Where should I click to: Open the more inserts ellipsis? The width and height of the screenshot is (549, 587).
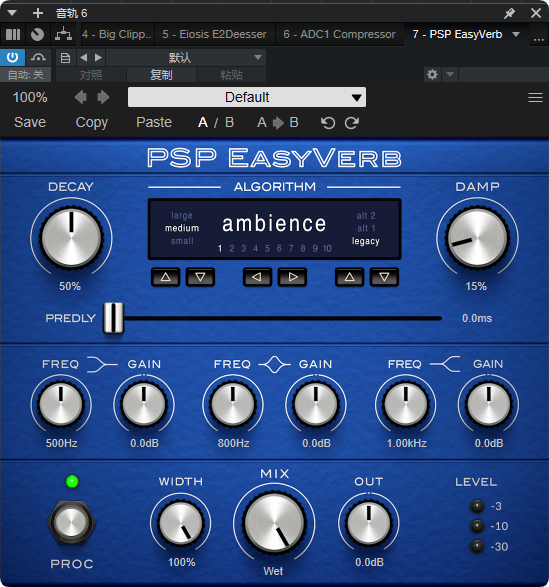539,39
